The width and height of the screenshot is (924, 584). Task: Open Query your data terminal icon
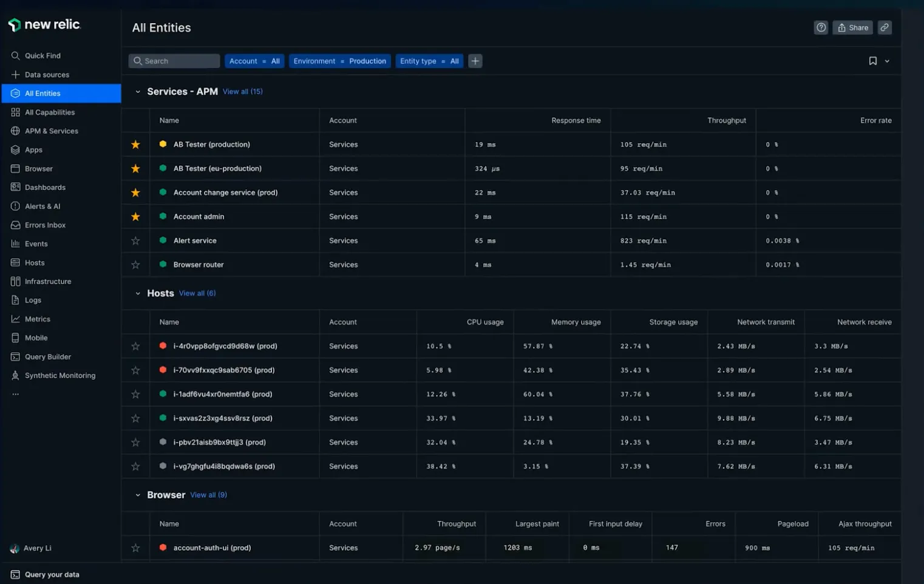coord(15,574)
